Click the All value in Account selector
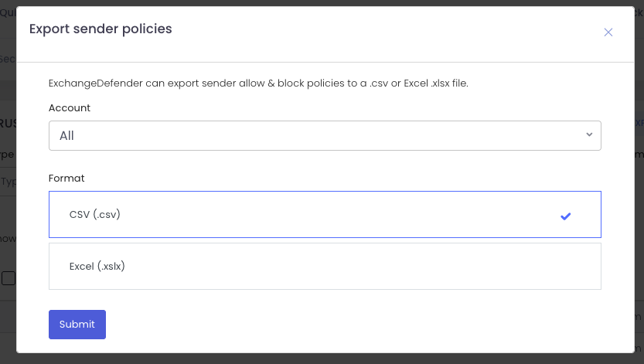644x364 pixels. (67, 136)
